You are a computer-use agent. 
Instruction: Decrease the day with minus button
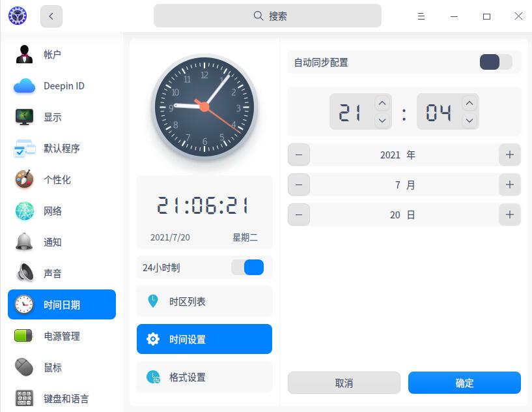[x=299, y=214]
